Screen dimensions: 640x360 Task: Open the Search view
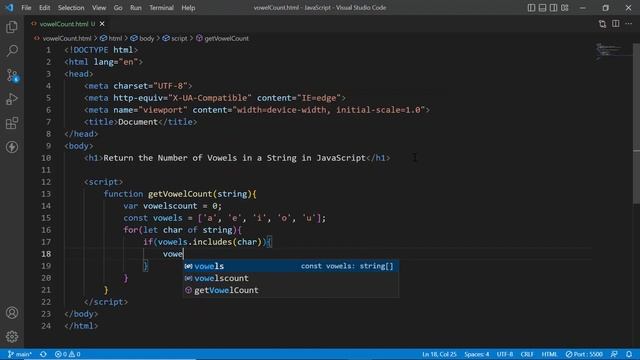(12, 51)
